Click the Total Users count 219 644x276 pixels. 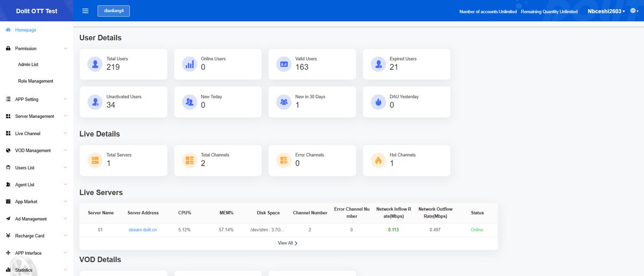(113, 67)
